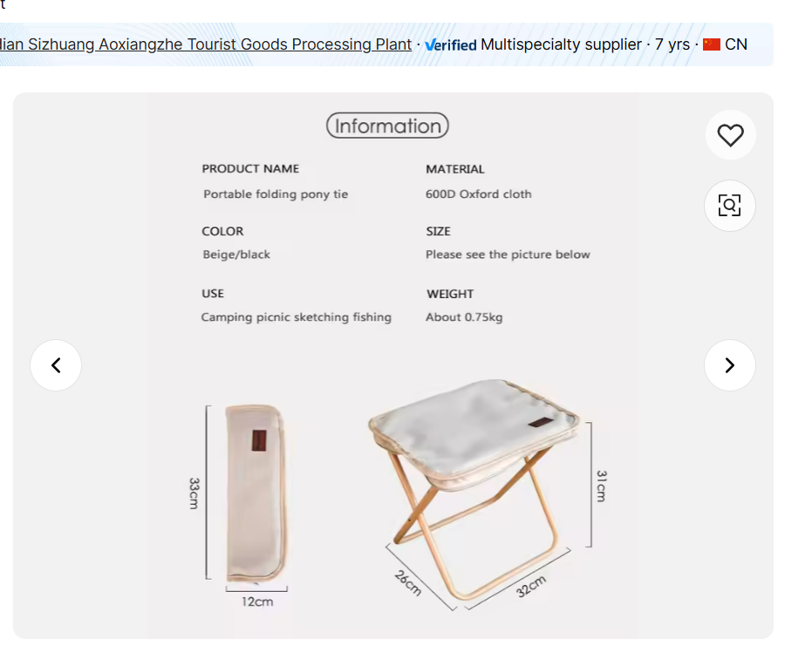Click the About 0.75kg weight text
This screenshot has width=812, height=660.
click(x=464, y=317)
